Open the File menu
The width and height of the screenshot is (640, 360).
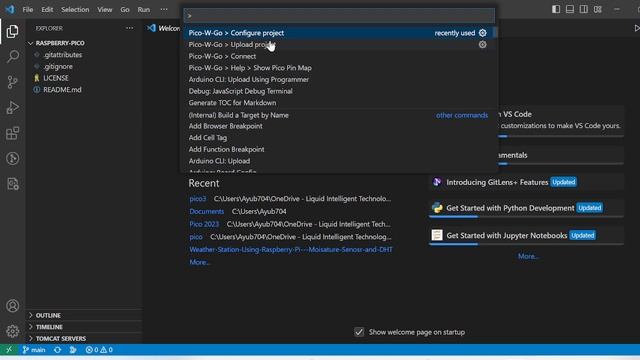[28, 9]
